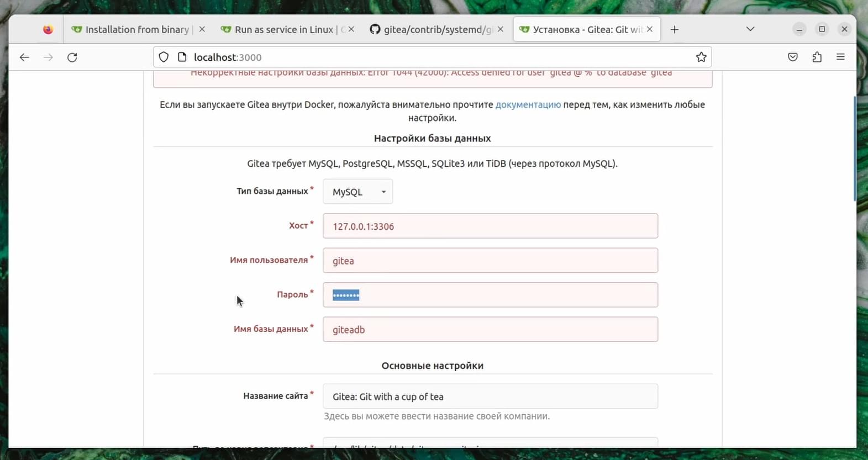Image resolution: width=868 pixels, height=460 pixels.
Task: Click the Тип базы данных label
Action: click(272, 191)
